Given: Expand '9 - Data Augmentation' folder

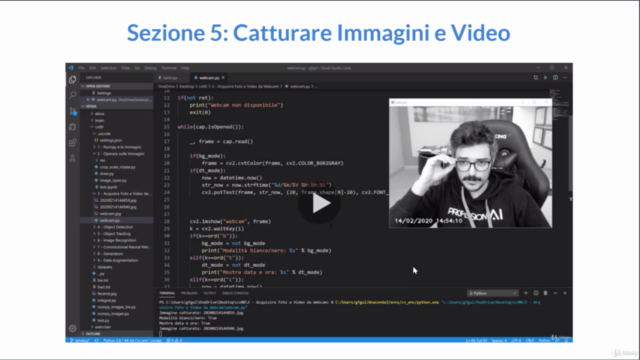Looking at the screenshot, I should pyautogui.click(x=117, y=260).
